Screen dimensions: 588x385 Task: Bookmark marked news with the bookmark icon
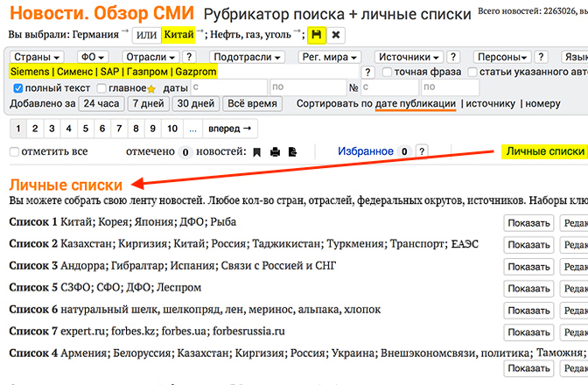(x=257, y=152)
